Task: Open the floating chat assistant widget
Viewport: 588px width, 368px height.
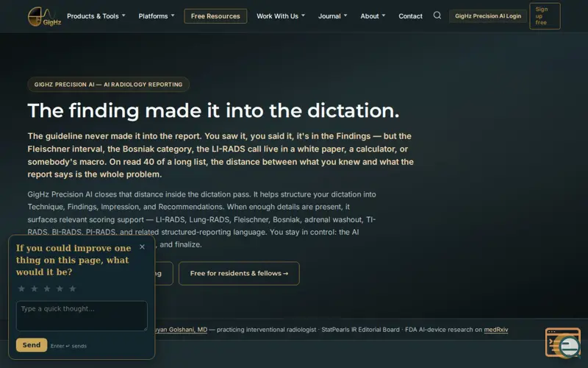Action: point(563,342)
